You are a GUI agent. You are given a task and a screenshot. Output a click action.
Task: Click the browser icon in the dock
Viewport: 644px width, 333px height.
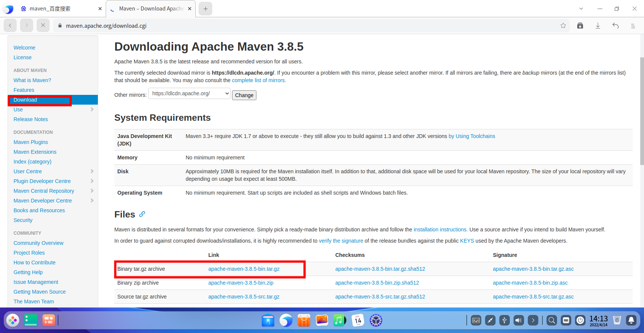pyautogui.click(x=286, y=320)
